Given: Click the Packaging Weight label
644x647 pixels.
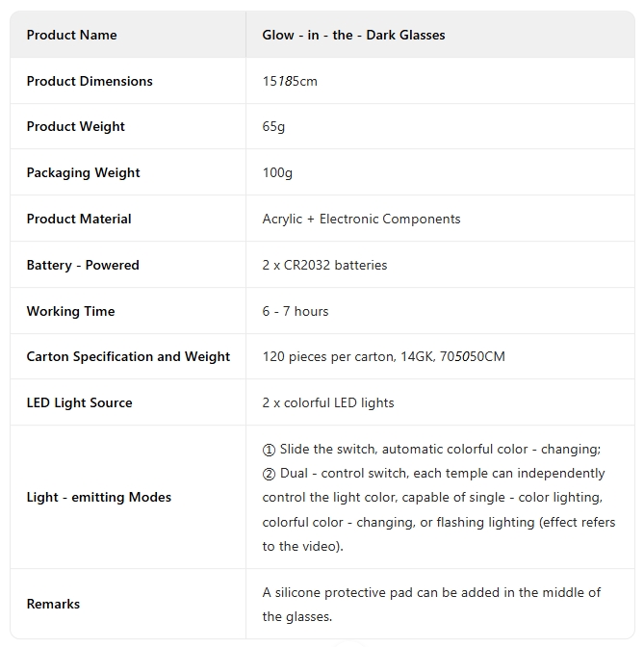Looking at the screenshot, I should pyautogui.click(x=84, y=173).
